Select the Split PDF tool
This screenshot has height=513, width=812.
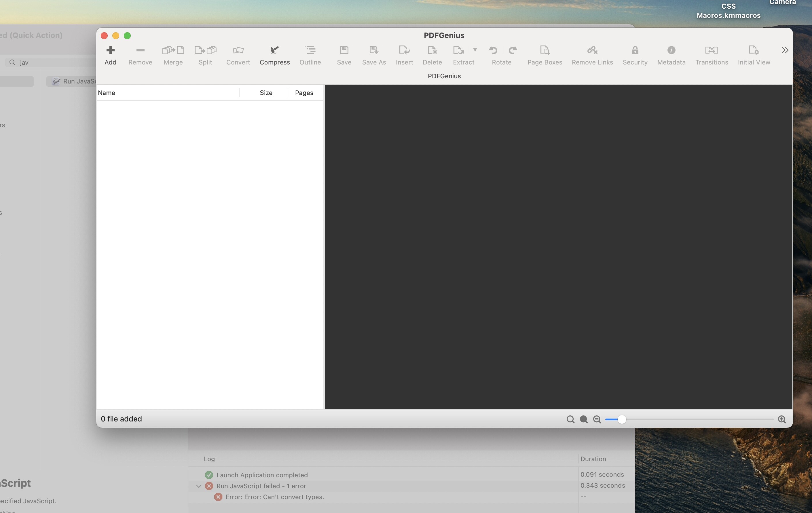click(x=205, y=51)
